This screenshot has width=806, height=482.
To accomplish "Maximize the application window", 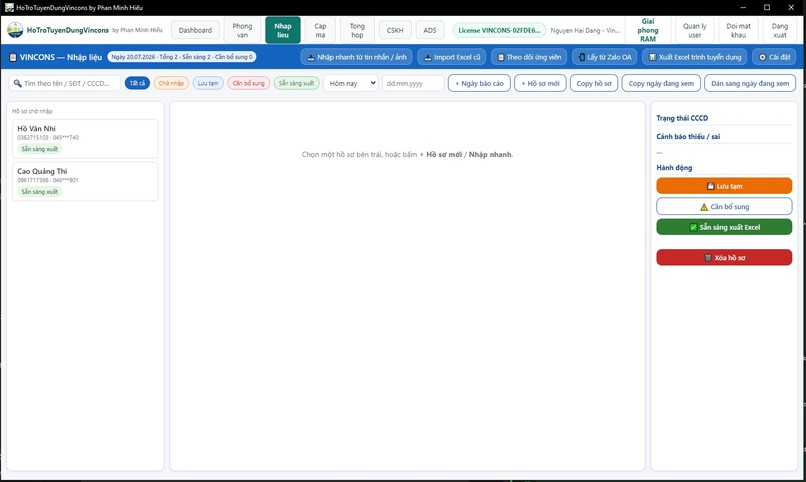I will tap(767, 7).
